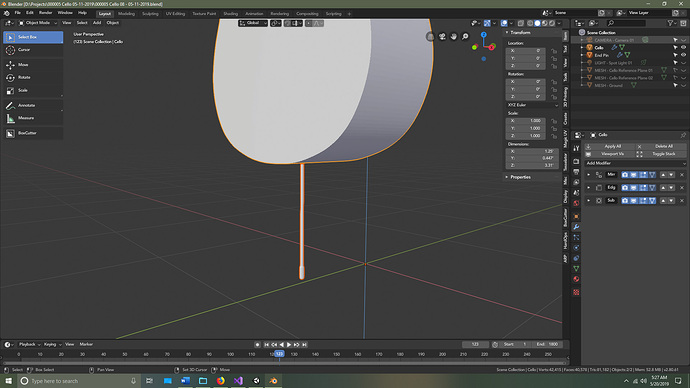Select the BoxCutter tool
Screen dimensions: 690x388
[33, 133]
